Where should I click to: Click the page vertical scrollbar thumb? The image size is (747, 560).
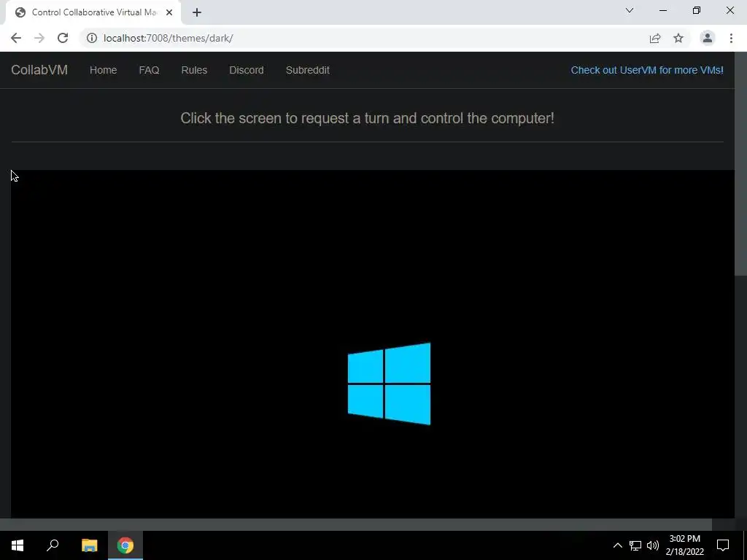[741, 163]
